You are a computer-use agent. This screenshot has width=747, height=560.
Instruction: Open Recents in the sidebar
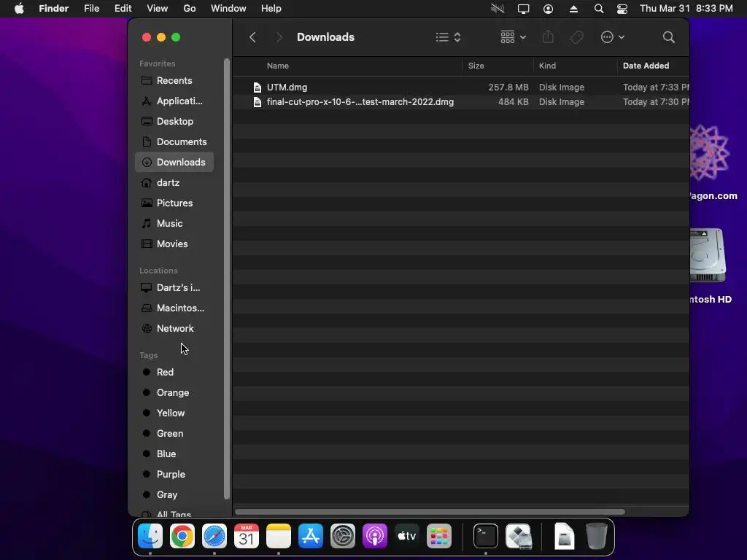pyautogui.click(x=174, y=80)
